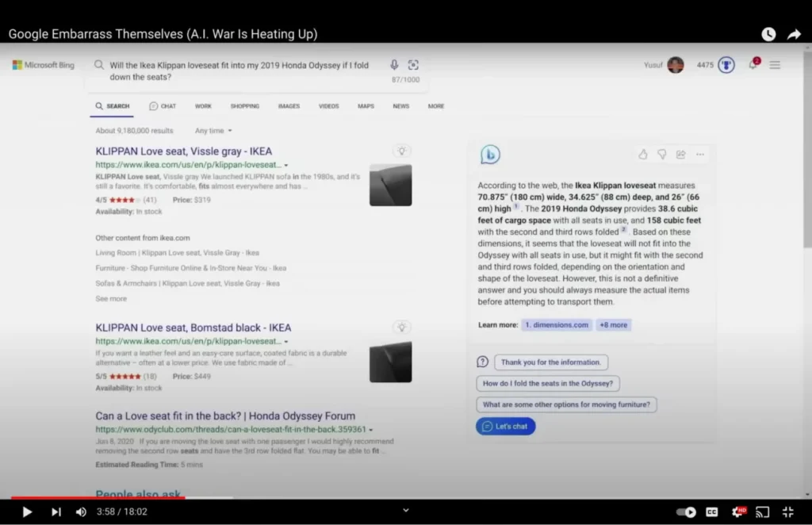Select other options for moving furniture suggestion
Screen dimensions: 812x525
pos(566,405)
